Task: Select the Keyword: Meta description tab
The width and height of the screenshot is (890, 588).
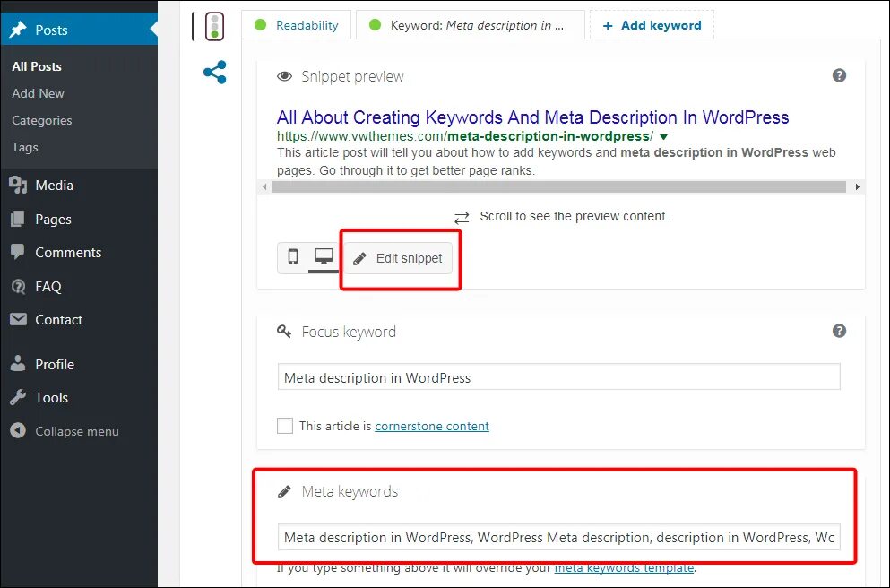Action: click(470, 25)
